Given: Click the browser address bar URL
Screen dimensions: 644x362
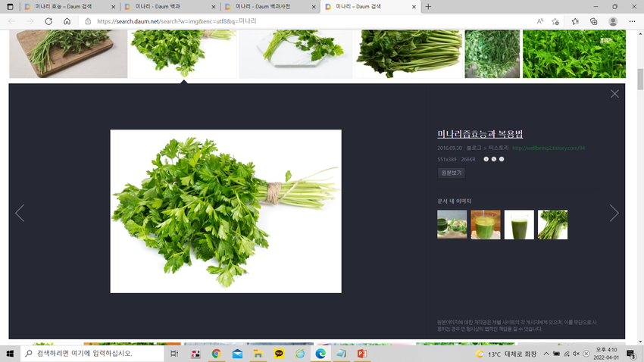Looking at the screenshot, I should point(177,21).
